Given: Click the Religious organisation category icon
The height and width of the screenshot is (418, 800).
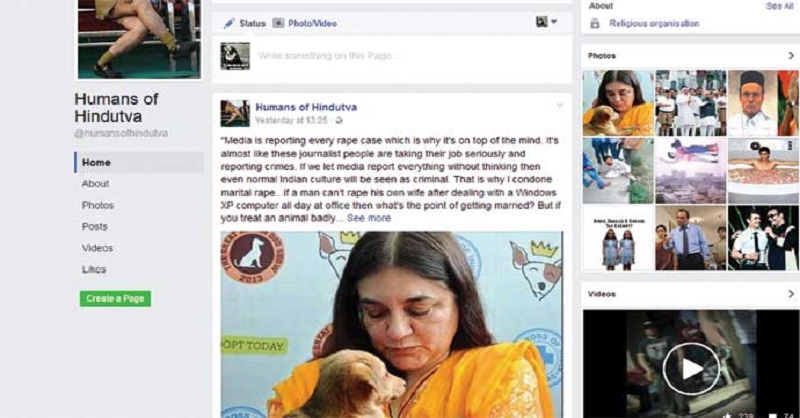Looking at the screenshot, I should 595,23.
